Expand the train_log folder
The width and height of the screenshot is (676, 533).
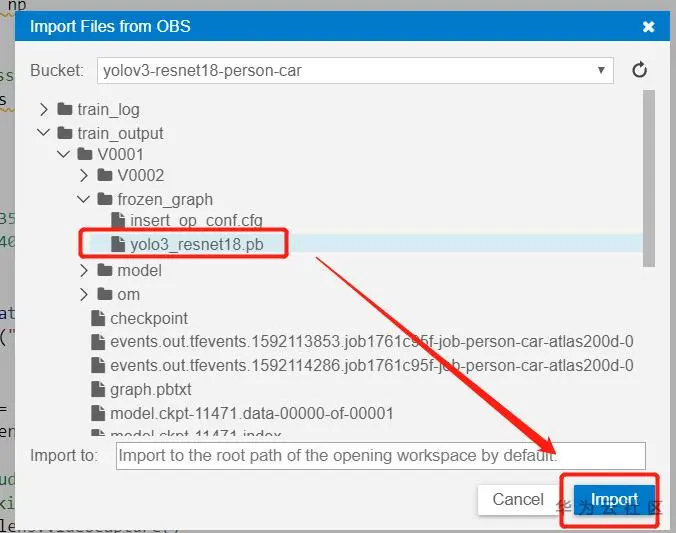44,110
